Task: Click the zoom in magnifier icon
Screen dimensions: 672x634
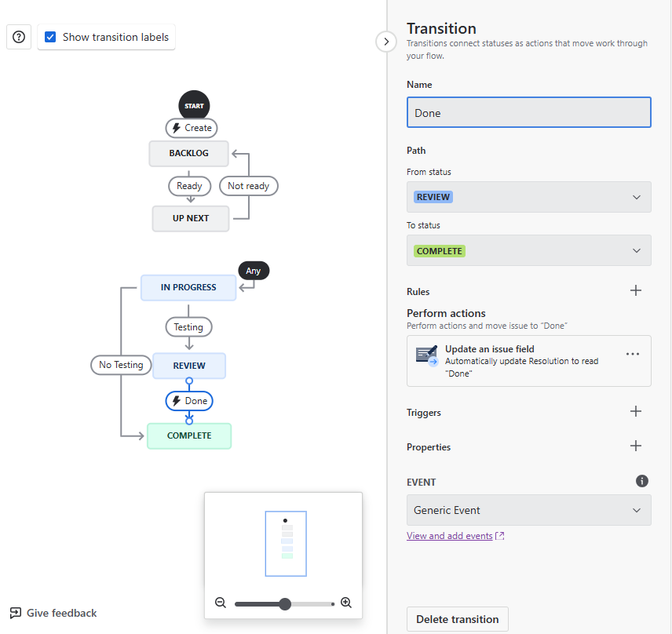Action: (345, 603)
